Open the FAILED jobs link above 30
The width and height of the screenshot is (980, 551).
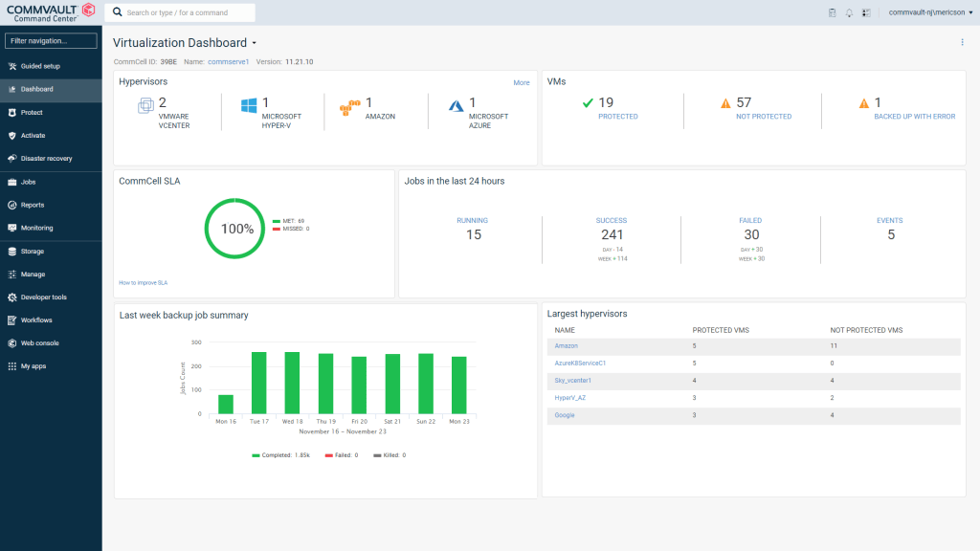(x=750, y=221)
